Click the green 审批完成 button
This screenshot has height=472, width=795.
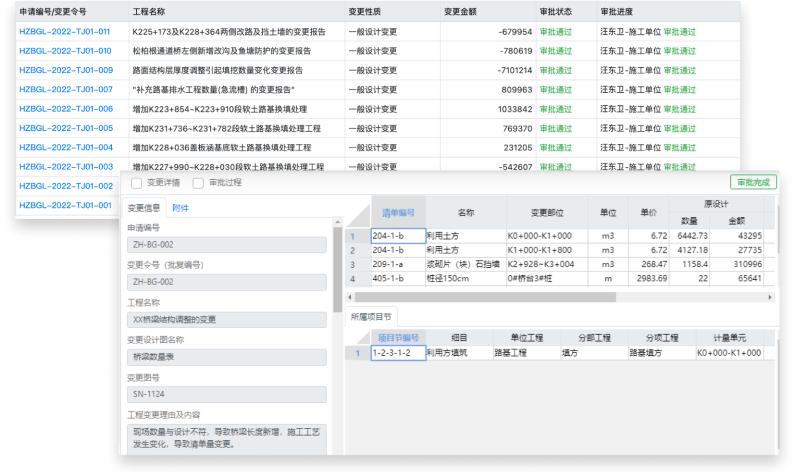pyautogui.click(x=754, y=183)
